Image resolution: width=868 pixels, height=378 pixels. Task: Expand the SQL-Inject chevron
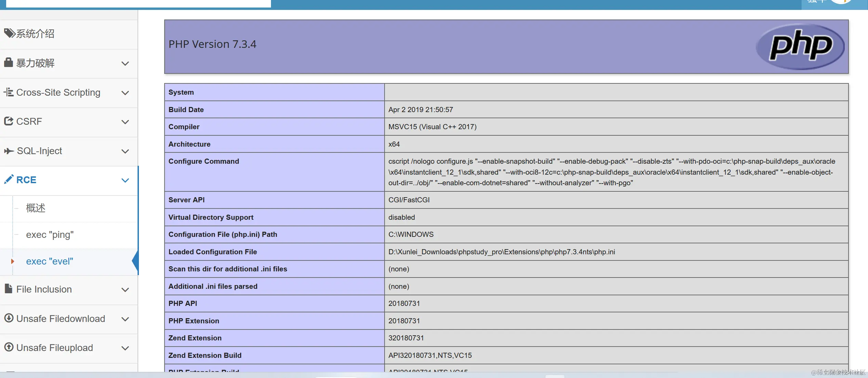[x=125, y=151]
